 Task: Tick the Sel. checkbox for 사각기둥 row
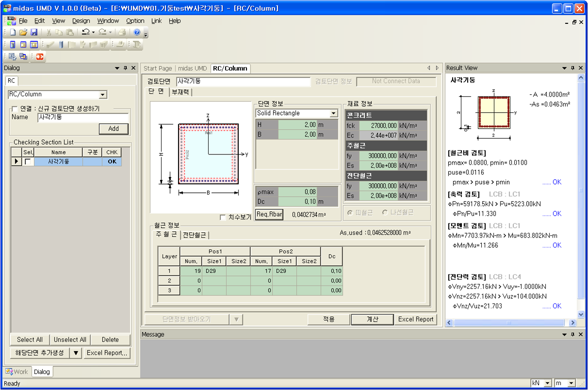pyautogui.click(x=28, y=162)
